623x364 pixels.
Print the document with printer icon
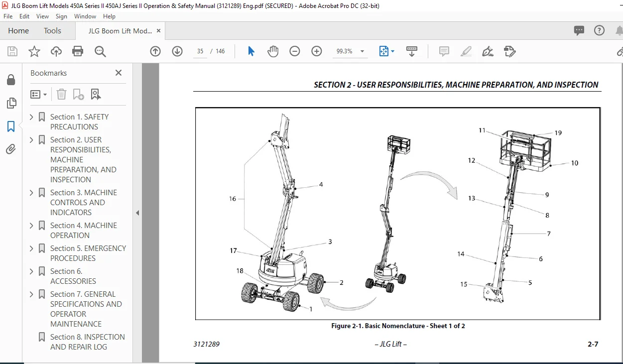point(78,51)
